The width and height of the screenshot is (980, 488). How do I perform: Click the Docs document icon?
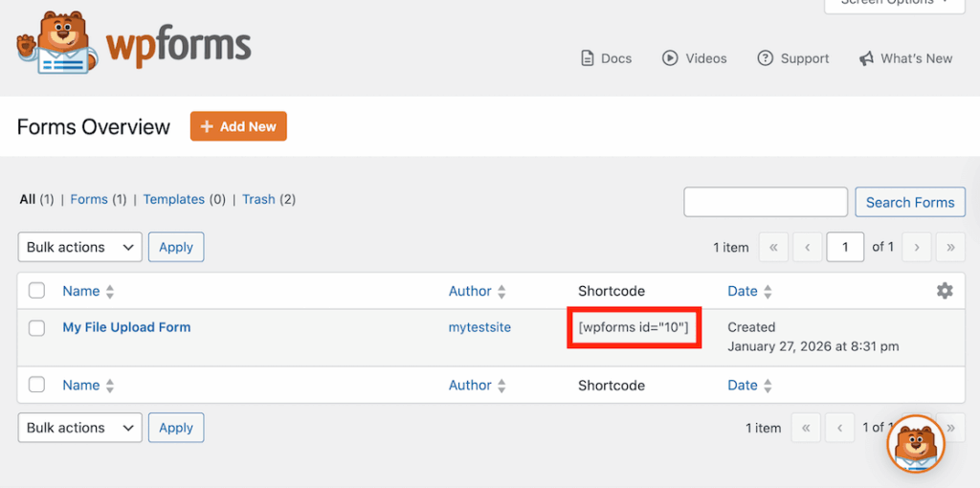[x=587, y=58]
